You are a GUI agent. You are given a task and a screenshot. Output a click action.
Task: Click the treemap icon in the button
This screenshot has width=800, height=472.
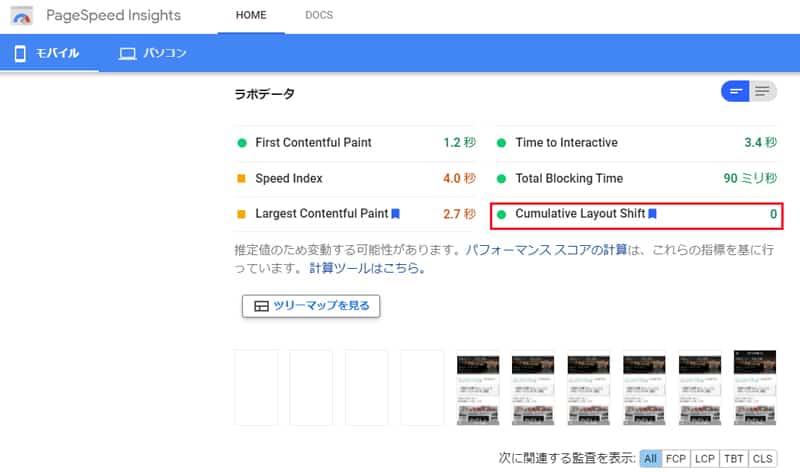point(261,306)
